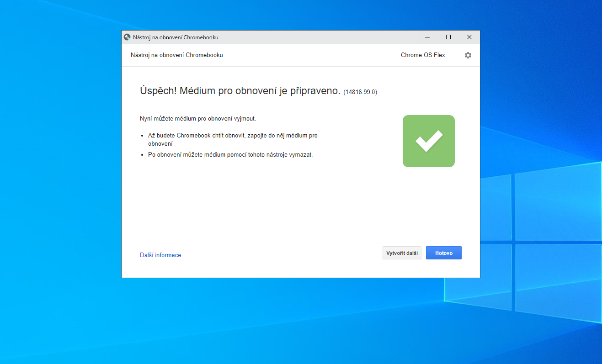Click the Chrome OS Flex label
602x364 pixels.
click(x=423, y=55)
